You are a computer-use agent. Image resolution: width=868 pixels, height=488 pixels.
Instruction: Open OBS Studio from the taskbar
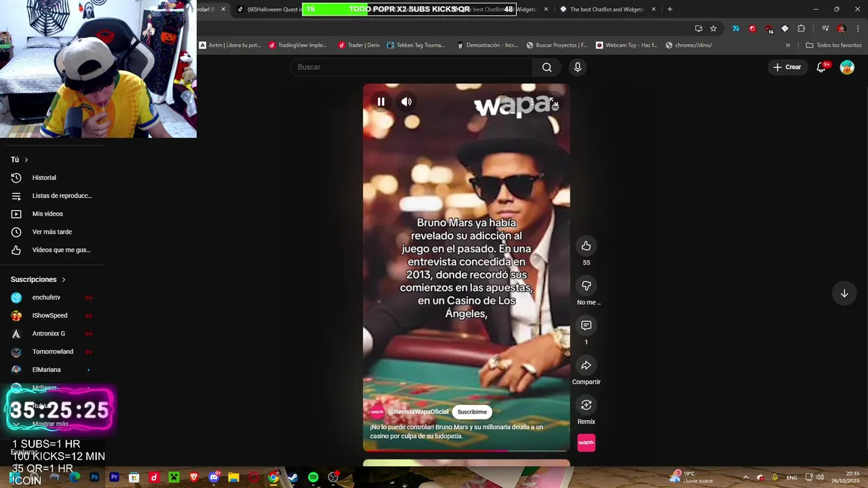point(333,477)
